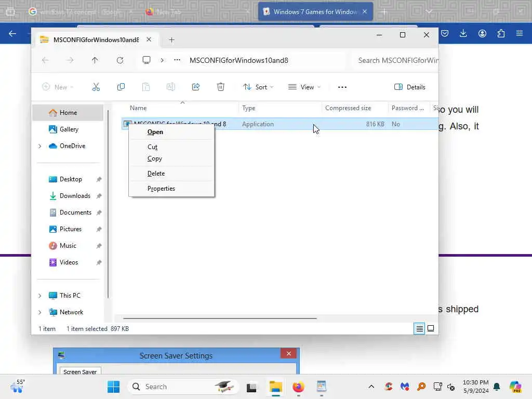The image size is (532, 399).
Task: Switch to the Windows 7 Games browser tab
Action: (x=315, y=11)
